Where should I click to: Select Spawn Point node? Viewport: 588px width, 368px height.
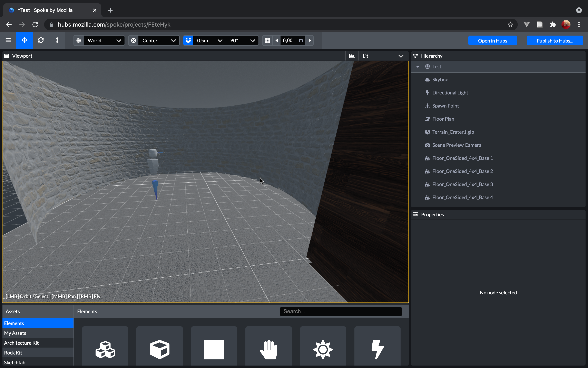coord(498,106)
